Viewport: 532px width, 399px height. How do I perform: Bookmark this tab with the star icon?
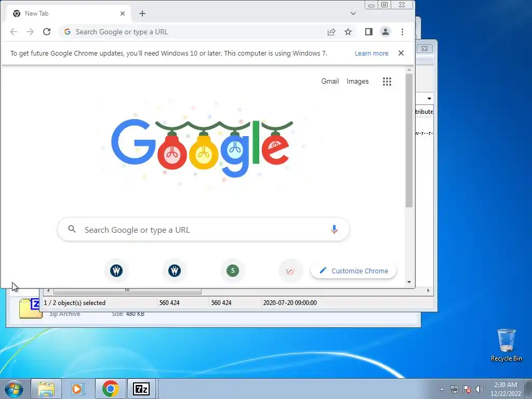pos(348,32)
